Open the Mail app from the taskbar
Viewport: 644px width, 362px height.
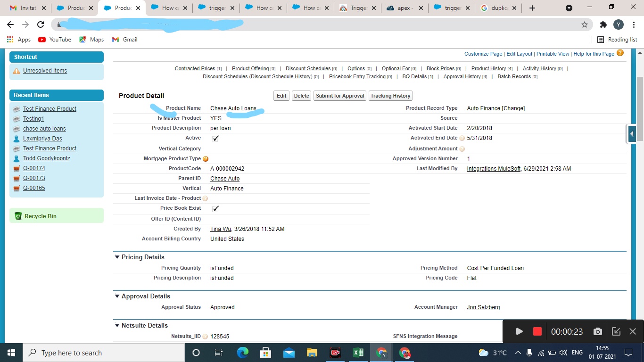[x=289, y=353]
